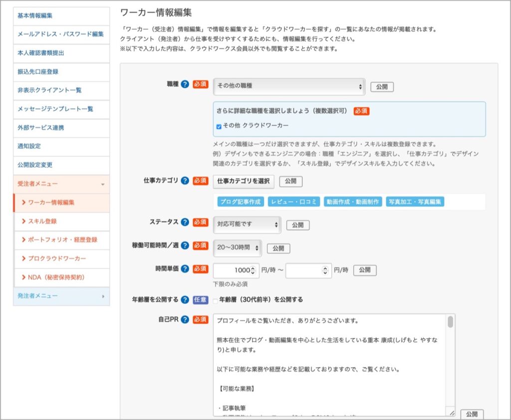This screenshot has height=420, width=511.
Task: Toggle the その他 クラウドワーカー checkbox
Action: pyautogui.click(x=219, y=126)
